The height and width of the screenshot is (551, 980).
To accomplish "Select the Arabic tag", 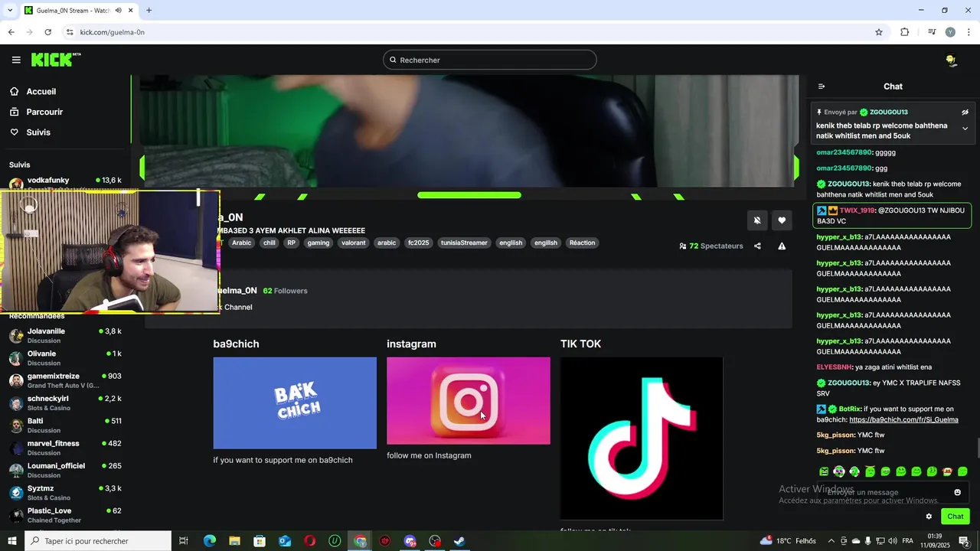I will [x=242, y=243].
